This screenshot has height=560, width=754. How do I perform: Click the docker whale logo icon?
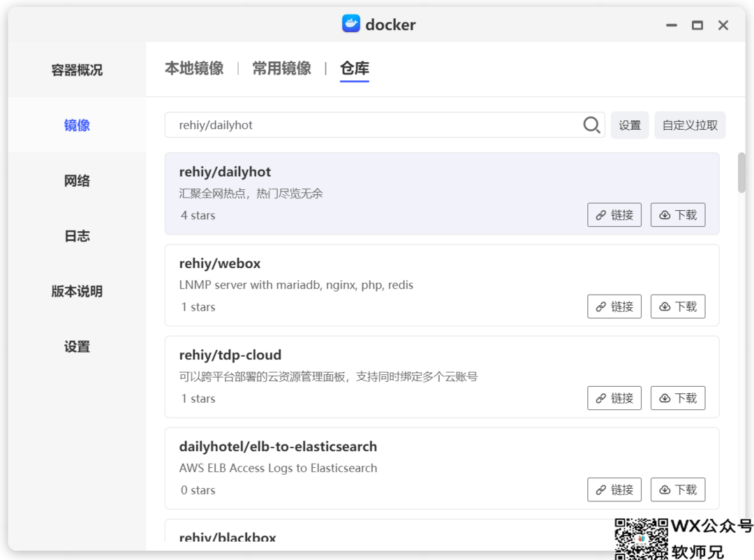coord(351,24)
